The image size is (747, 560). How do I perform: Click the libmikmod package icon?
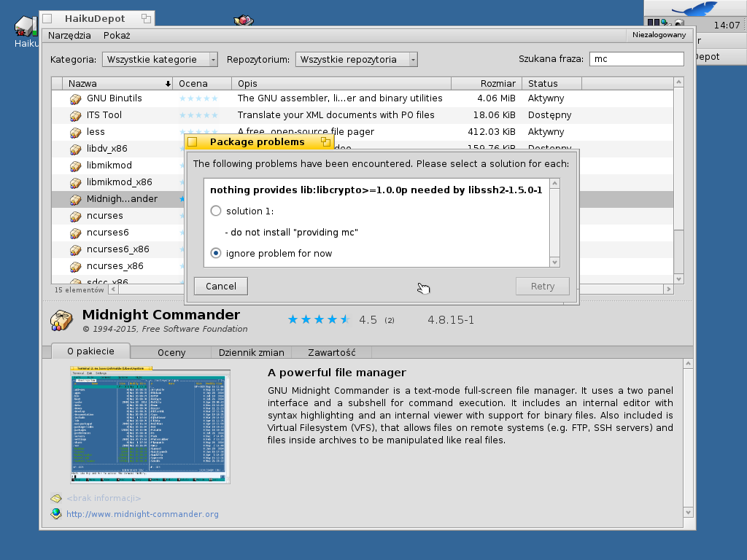pyautogui.click(x=75, y=166)
